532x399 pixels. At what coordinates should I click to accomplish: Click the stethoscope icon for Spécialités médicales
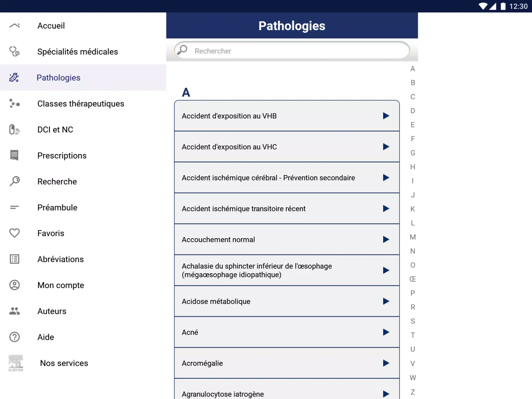[x=14, y=51]
